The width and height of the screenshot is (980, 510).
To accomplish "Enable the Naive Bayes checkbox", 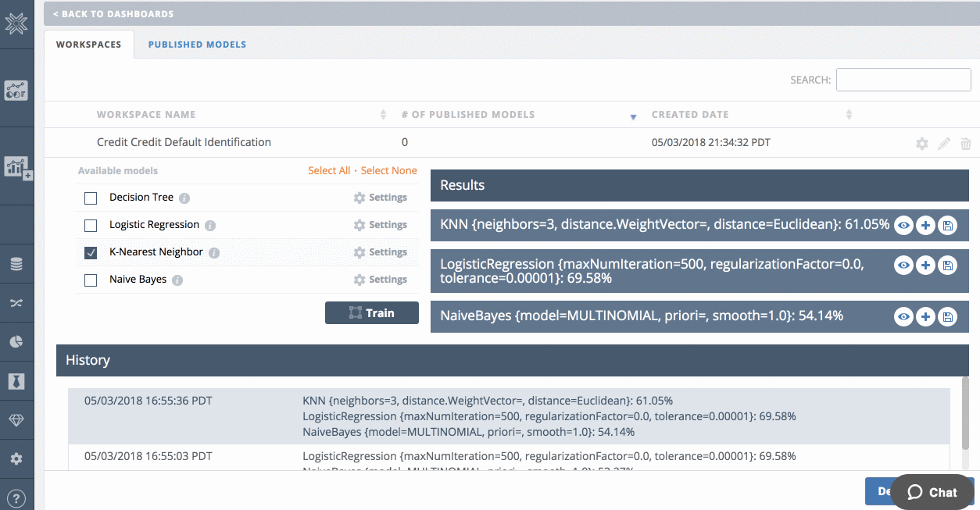I will pyautogui.click(x=91, y=280).
